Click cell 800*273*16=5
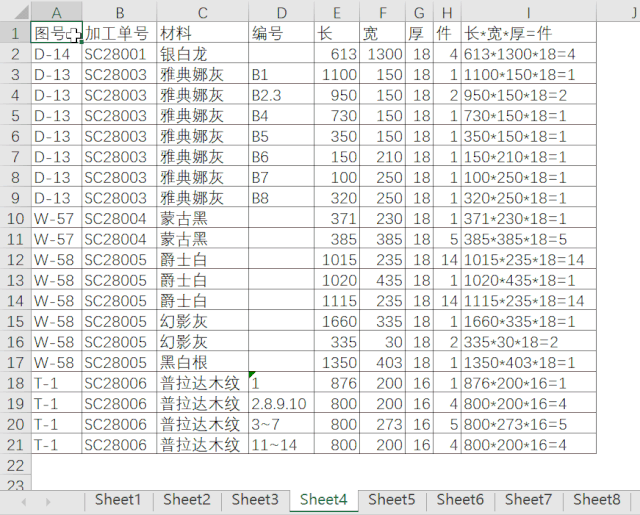Image resolution: width=640 pixels, height=515 pixels. (x=529, y=424)
